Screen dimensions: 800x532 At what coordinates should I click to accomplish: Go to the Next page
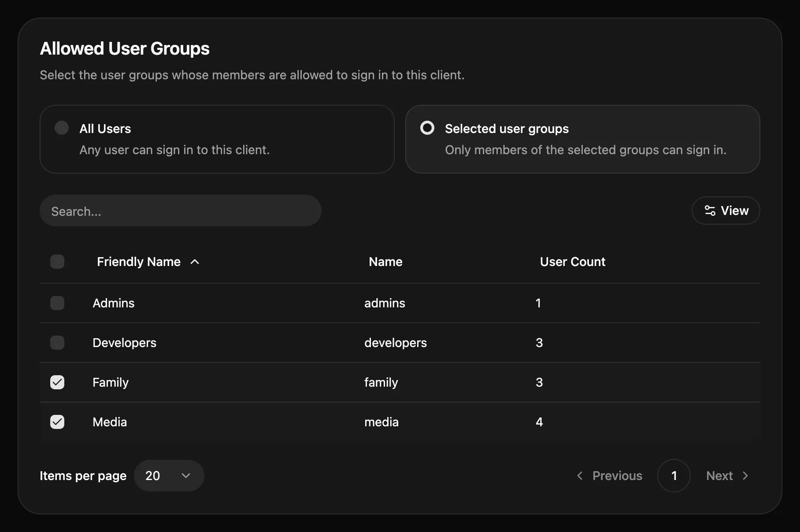[727, 476]
